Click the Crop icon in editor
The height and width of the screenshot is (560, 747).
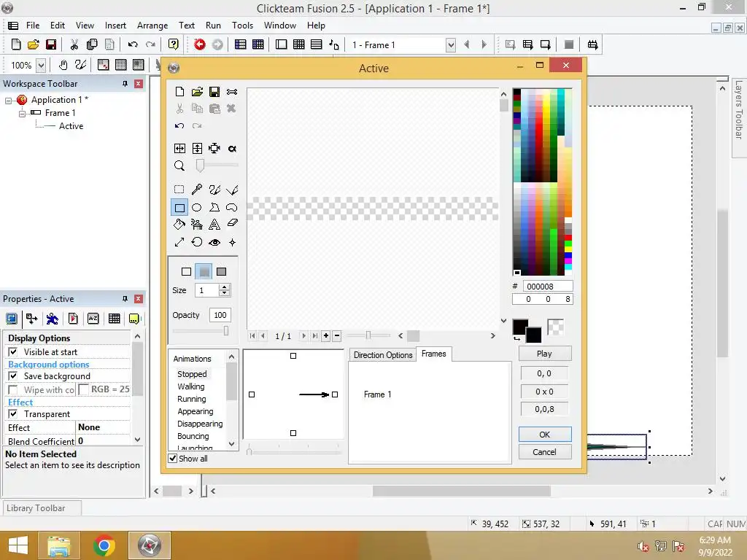[x=214, y=148]
